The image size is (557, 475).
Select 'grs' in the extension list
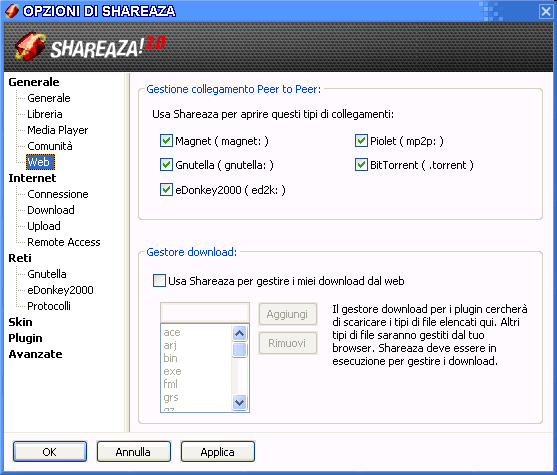coord(171,397)
